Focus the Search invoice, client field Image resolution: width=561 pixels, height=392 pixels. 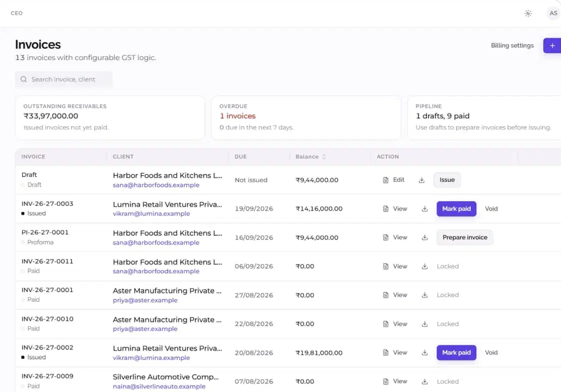[64, 79]
